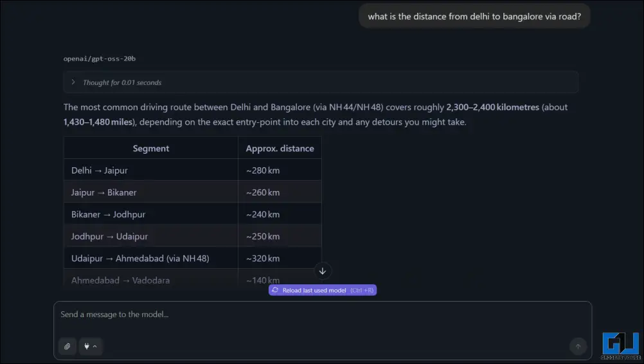The height and width of the screenshot is (364, 644).
Task: Expand the Thought chevron arrow
Action: click(73, 82)
